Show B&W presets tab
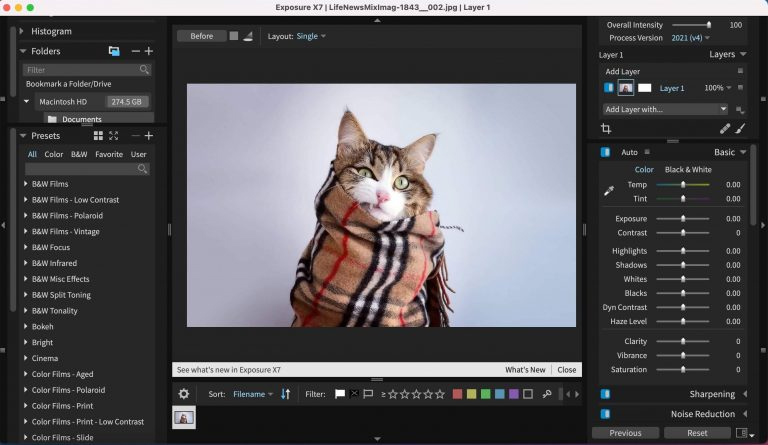Viewport: 768px width, 445px height. [x=79, y=154]
